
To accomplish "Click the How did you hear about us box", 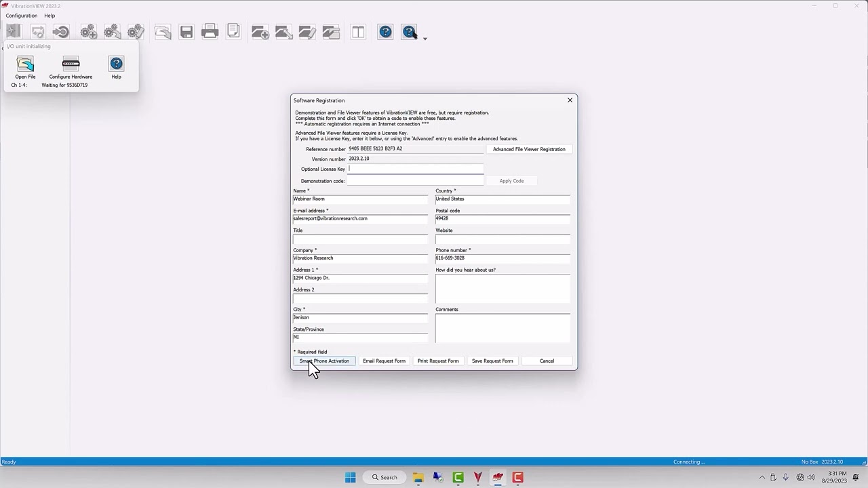I will tap(502, 289).
